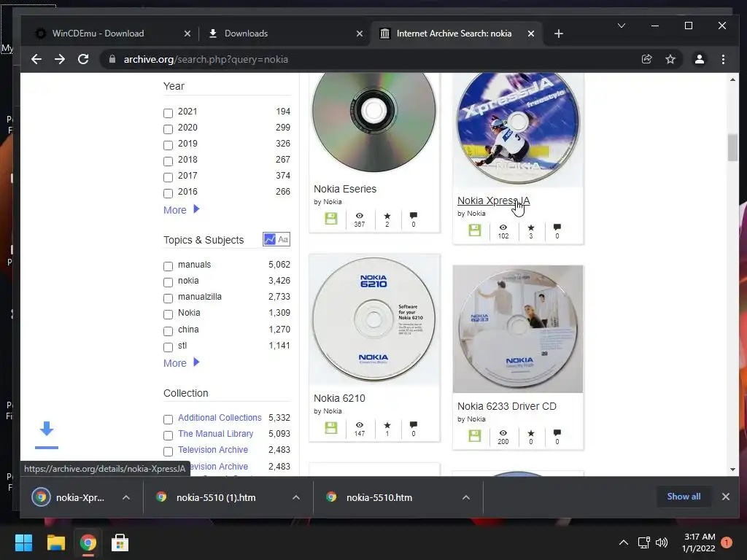
Task: Open File Explorer from taskbar
Action: (55, 542)
